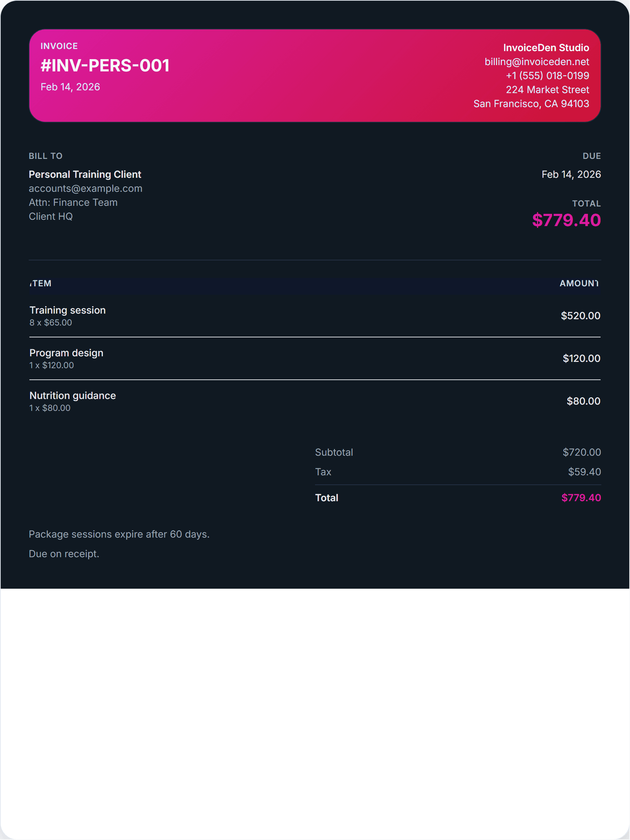Click the 'Due on receipt.' note
This screenshot has height=840, width=630.
point(64,554)
